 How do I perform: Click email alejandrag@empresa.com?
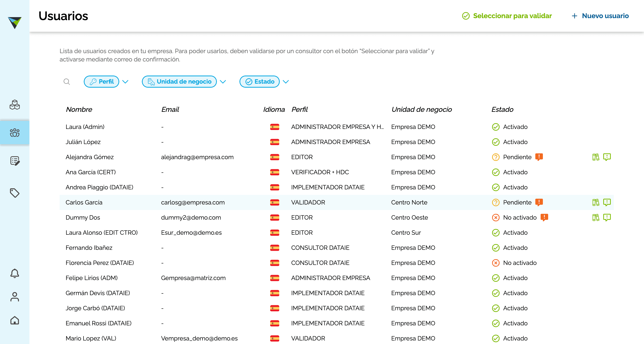click(x=197, y=157)
